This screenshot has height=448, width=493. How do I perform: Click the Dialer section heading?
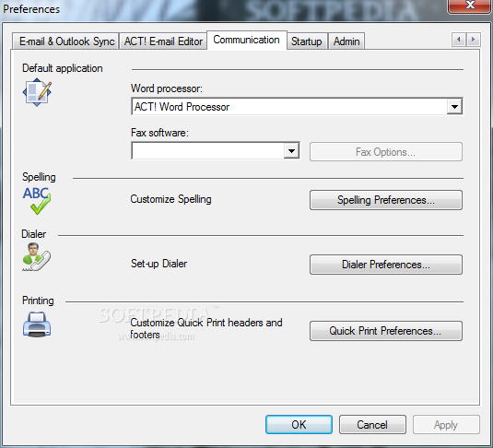pyautogui.click(x=33, y=234)
